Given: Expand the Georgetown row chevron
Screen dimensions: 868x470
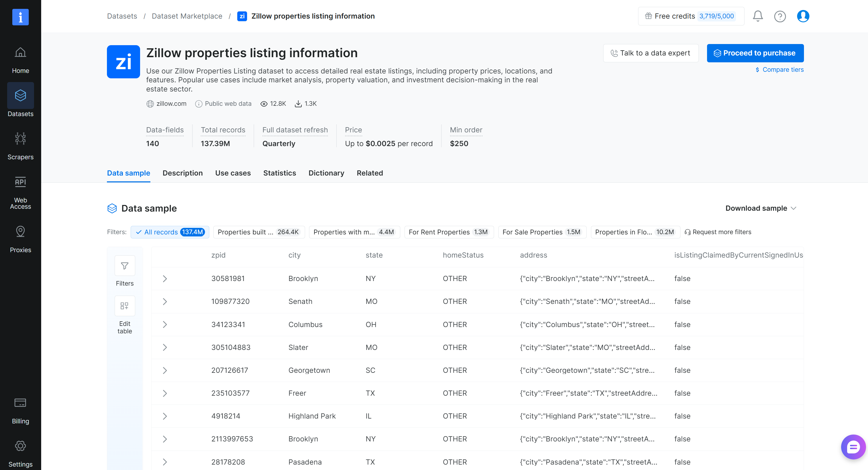Looking at the screenshot, I should (165, 370).
